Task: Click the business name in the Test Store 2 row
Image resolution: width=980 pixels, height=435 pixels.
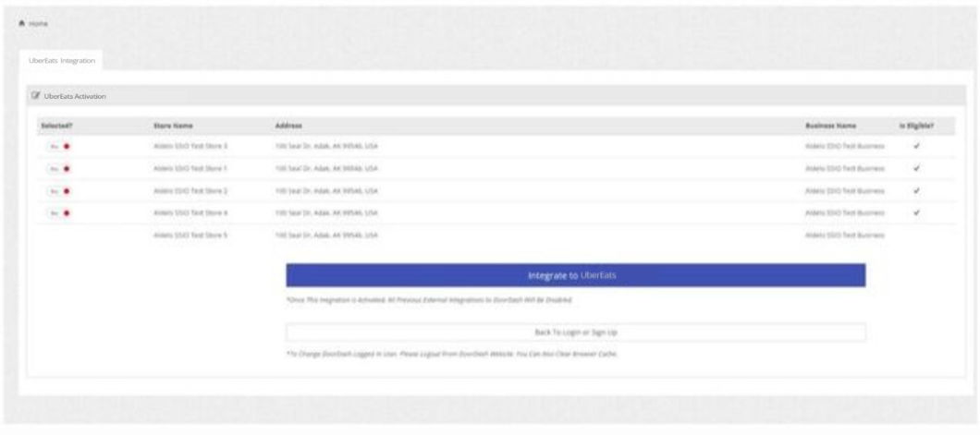Action: pos(845,191)
